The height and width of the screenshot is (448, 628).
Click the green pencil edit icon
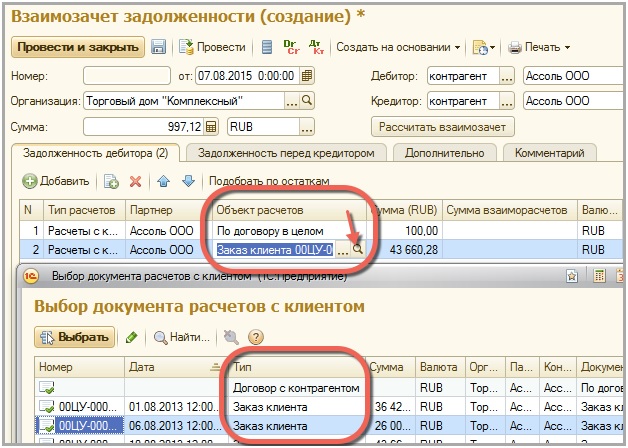pyautogui.click(x=131, y=338)
